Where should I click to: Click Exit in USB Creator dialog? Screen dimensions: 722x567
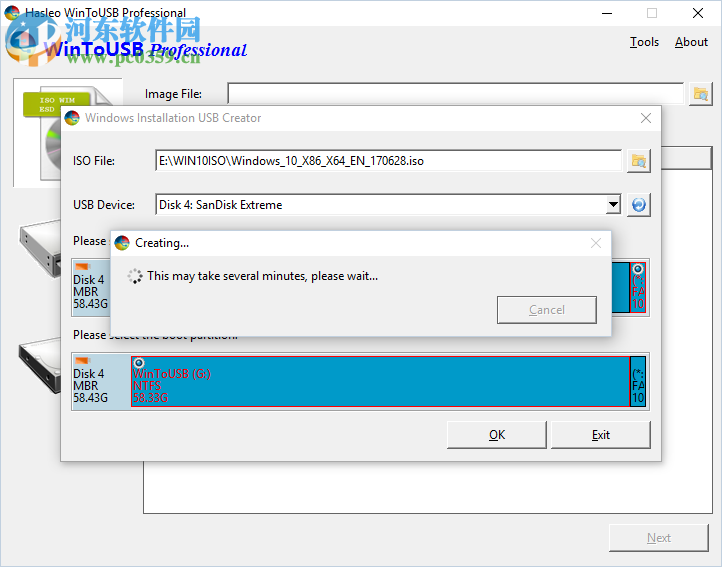coord(600,435)
